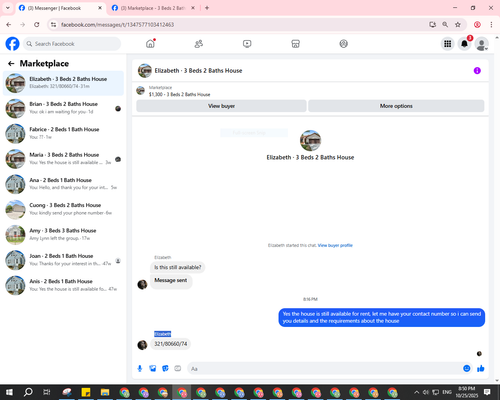Open Brian - 3 Beds 2 Baths House chat
Screen dimensions: 500x400
[63, 108]
